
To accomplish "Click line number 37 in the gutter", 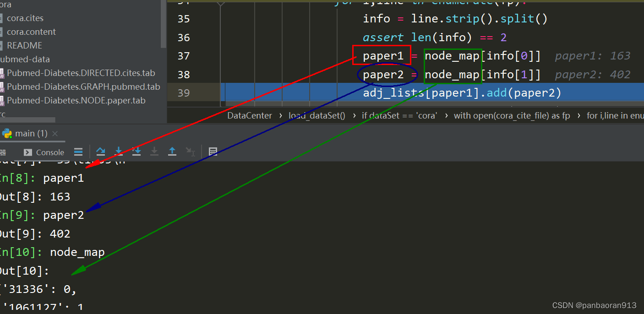I will pyautogui.click(x=183, y=56).
